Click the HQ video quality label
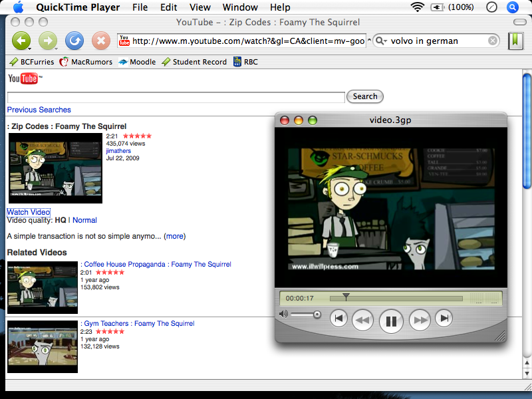 pyautogui.click(x=61, y=220)
